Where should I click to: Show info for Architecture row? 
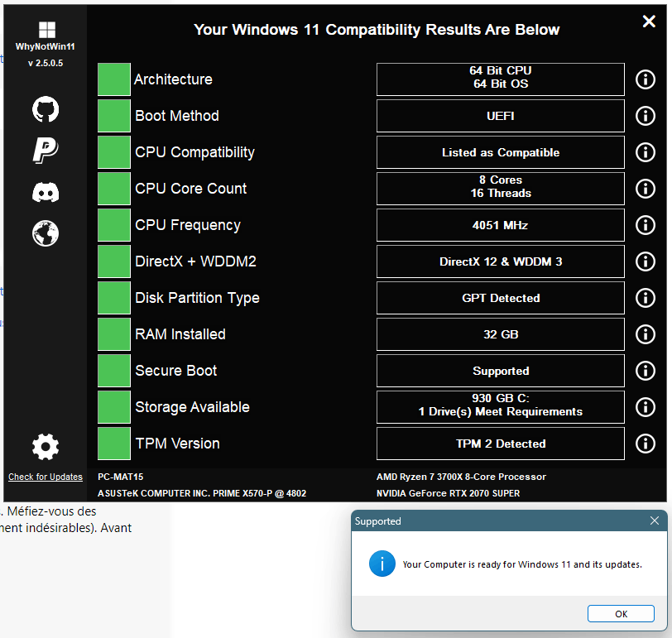[x=645, y=79]
